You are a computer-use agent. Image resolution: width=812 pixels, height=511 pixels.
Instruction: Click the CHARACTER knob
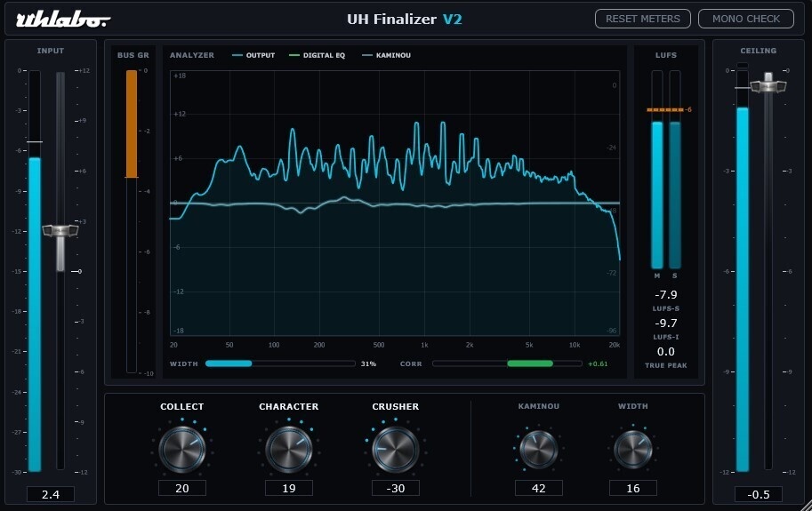click(288, 449)
